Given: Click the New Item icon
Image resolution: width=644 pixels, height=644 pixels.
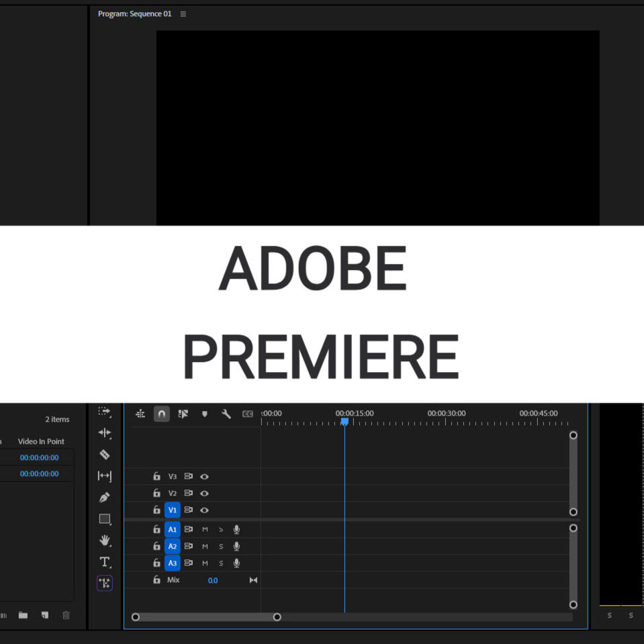Looking at the screenshot, I should coord(45,615).
